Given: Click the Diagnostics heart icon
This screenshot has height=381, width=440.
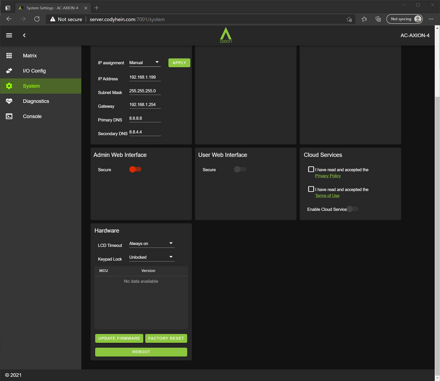Looking at the screenshot, I should (x=9, y=101).
